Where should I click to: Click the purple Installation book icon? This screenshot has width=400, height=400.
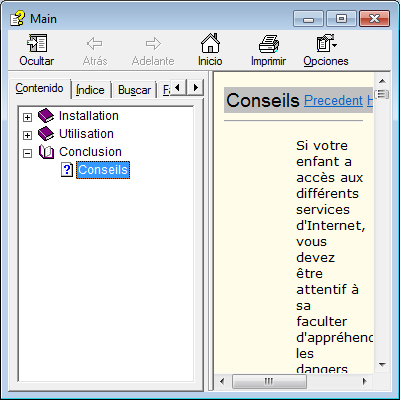[x=46, y=116]
